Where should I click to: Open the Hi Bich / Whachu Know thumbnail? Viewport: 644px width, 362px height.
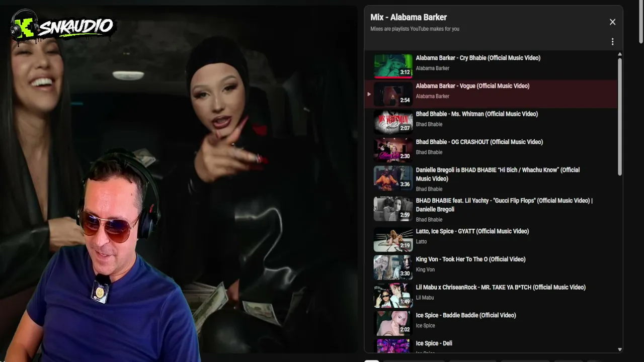(393, 178)
